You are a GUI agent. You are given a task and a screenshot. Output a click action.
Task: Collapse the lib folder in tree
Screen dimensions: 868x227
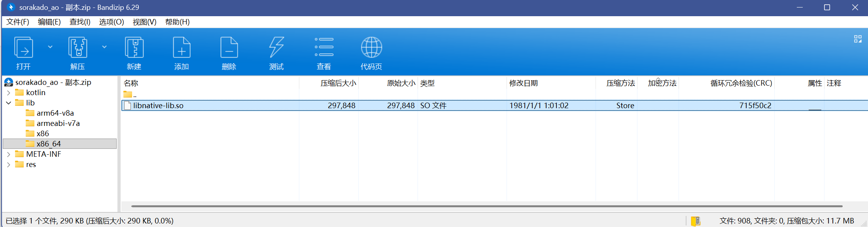pyautogui.click(x=9, y=103)
